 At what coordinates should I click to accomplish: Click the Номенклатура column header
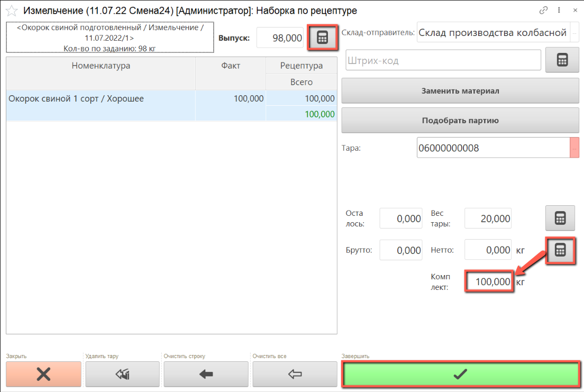click(x=101, y=66)
